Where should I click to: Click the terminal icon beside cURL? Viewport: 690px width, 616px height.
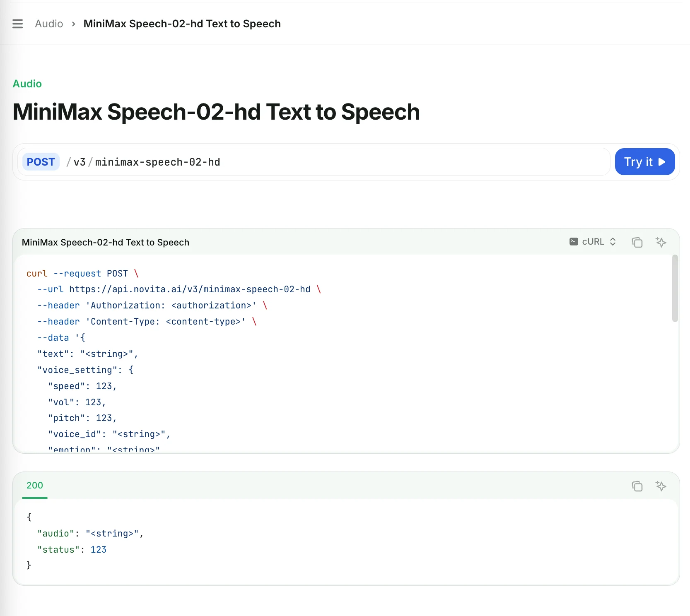pyautogui.click(x=574, y=242)
